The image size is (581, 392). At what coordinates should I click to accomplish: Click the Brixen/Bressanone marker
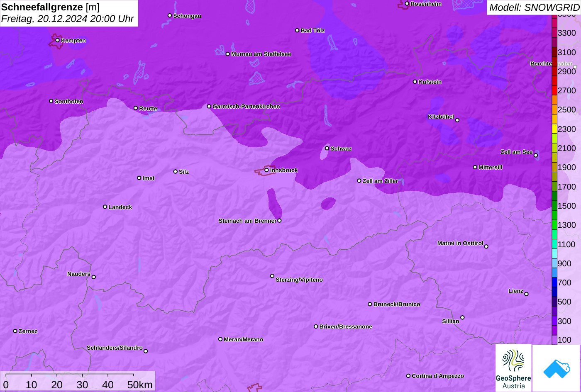tap(316, 326)
